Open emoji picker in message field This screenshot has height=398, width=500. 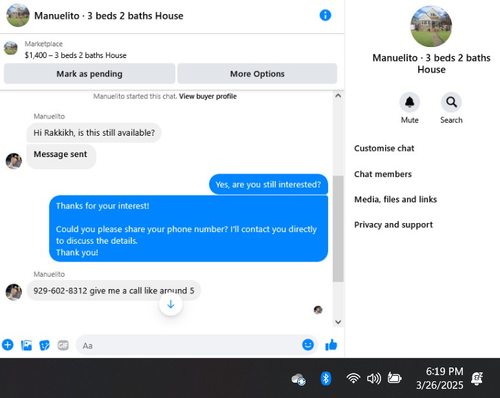pos(308,345)
